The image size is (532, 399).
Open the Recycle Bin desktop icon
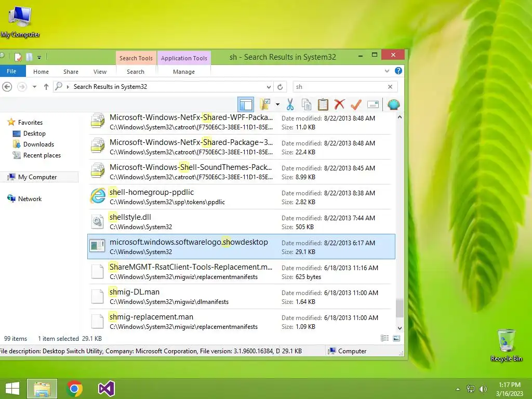click(x=506, y=345)
